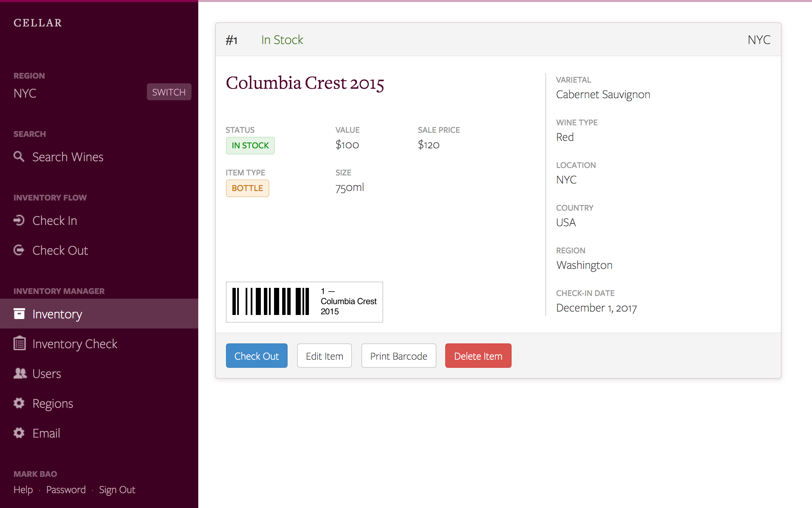Click the BOTTLE item type badge
Screen dimensions: 812x508
coord(247,188)
